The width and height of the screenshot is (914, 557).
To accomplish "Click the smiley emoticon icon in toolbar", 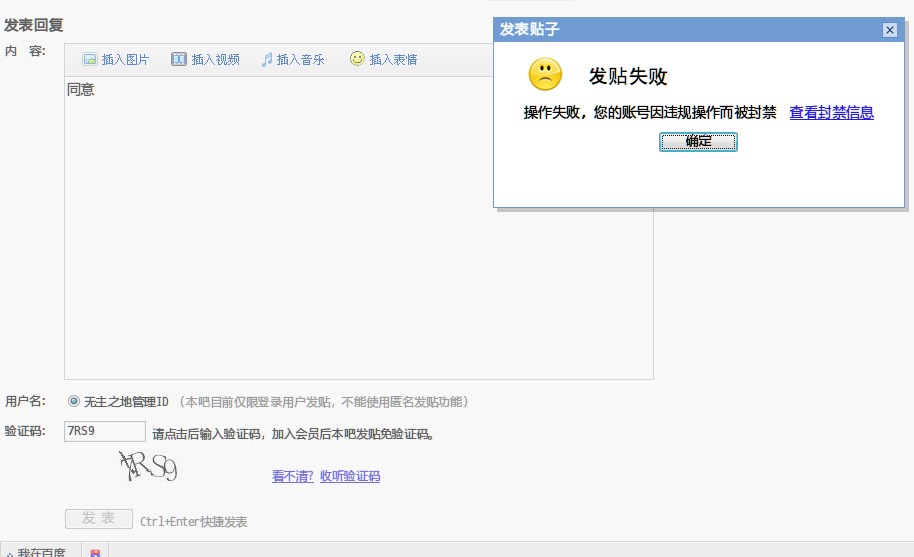I will click(357, 58).
